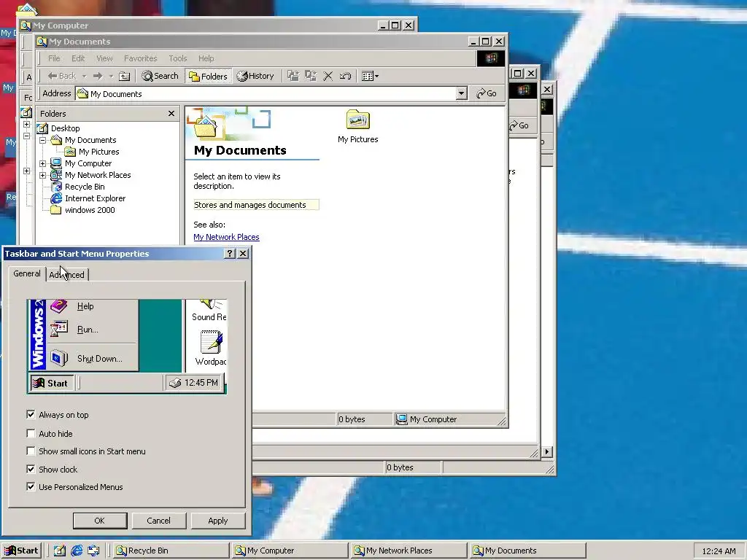Viewport: 747px width, 560px height.
Task: Click the taskbar clock 12:24 AM
Action: pyautogui.click(x=719, y=551)
